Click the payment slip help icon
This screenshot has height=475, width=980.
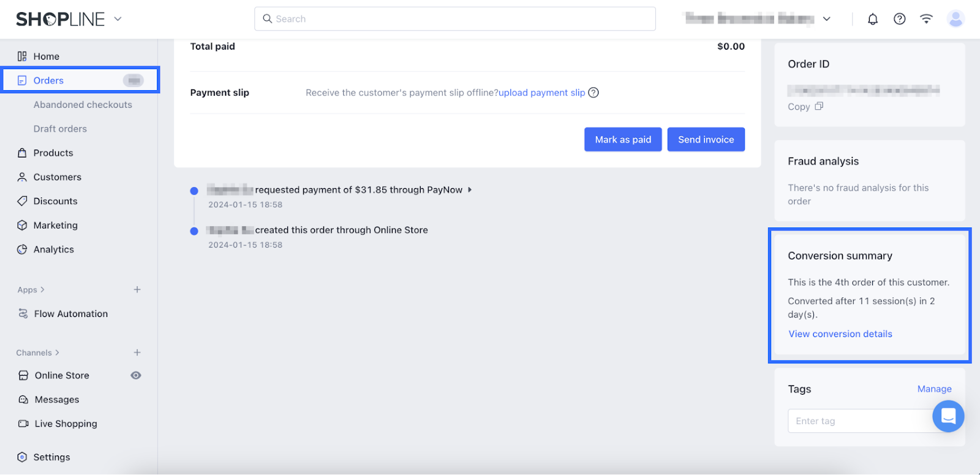coord(594,93)
